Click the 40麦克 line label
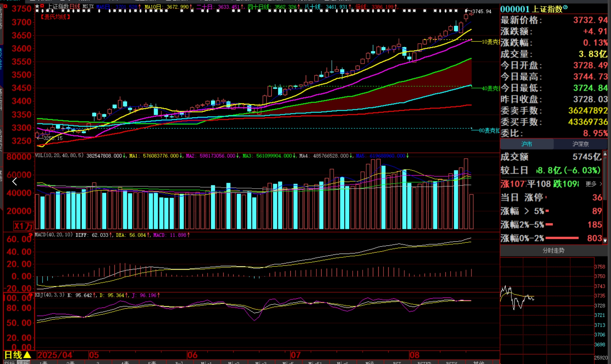The height and width of the screenshot is (364, 611). click(490, 88)
